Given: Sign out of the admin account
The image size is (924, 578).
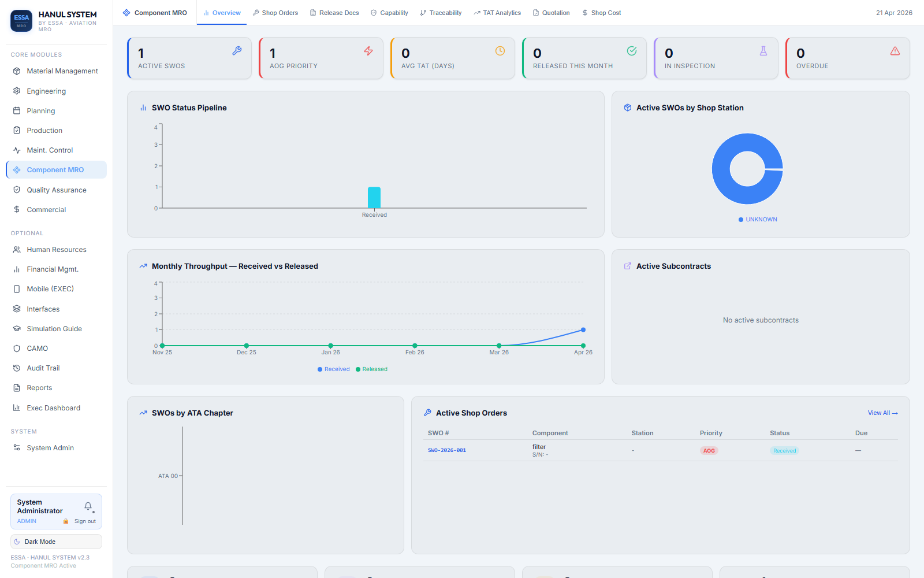Looking at the screenshot, I should pos(85,521).
